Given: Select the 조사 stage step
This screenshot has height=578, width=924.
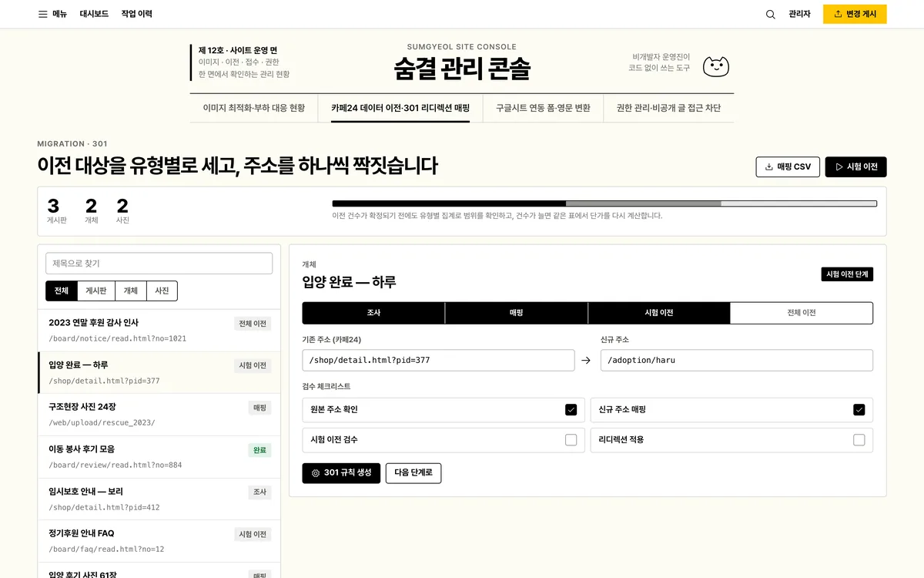Looking at the screenshot, I should [373, 313].
